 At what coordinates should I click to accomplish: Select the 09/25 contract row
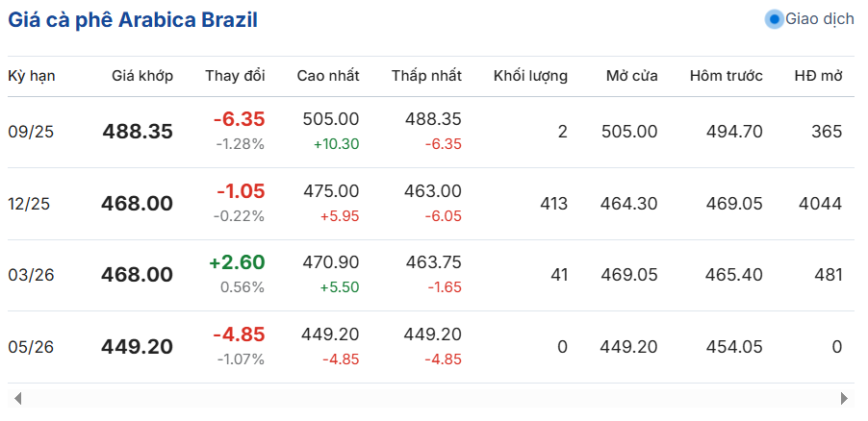click(431, 133)
